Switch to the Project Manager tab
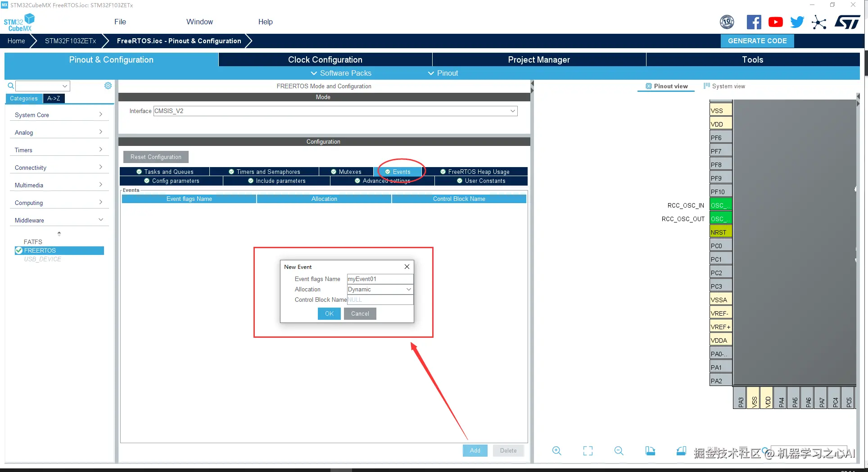This screenshot has width=868, height=472. [539, 59]
